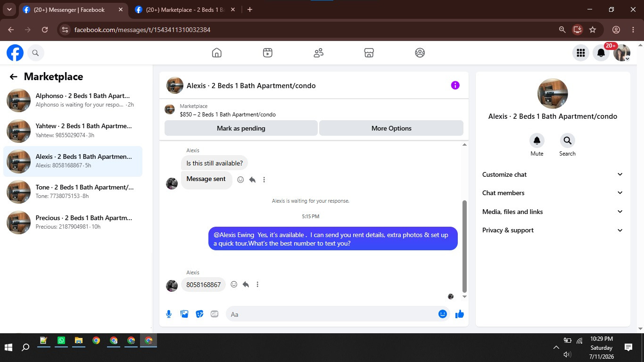Expand the Privacy & support section

point(553,230)
